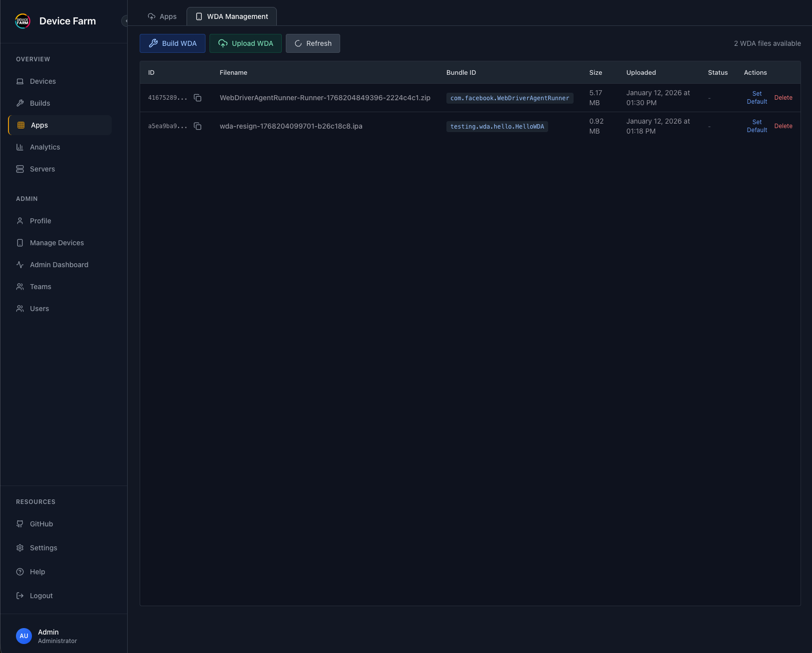Click the Filename column header
The width and height of the screenshot is (812, 653).
click(233, 72)
